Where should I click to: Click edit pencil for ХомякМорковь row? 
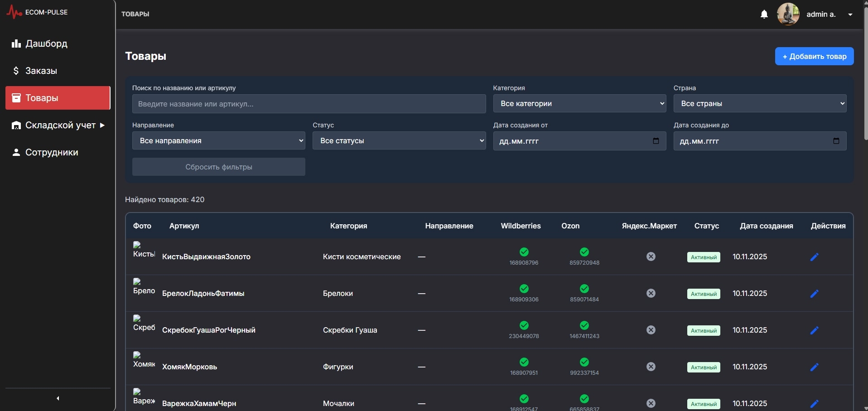[814, 367]
